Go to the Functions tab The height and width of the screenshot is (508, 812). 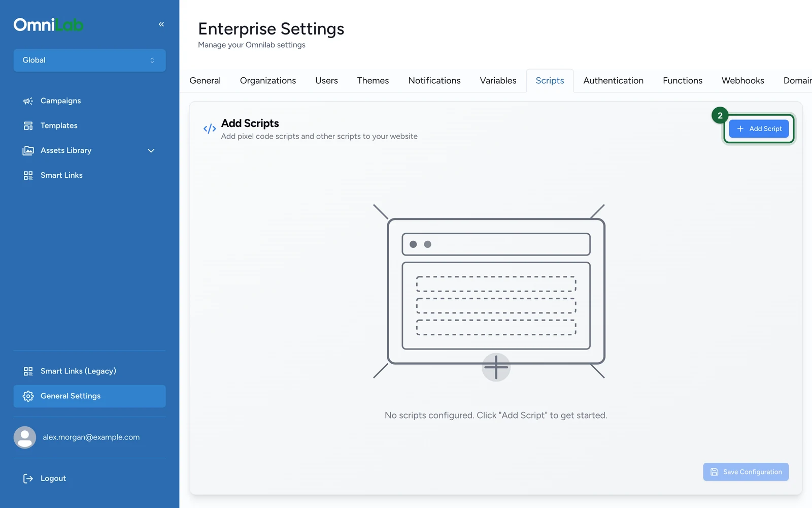pos(683,81)
